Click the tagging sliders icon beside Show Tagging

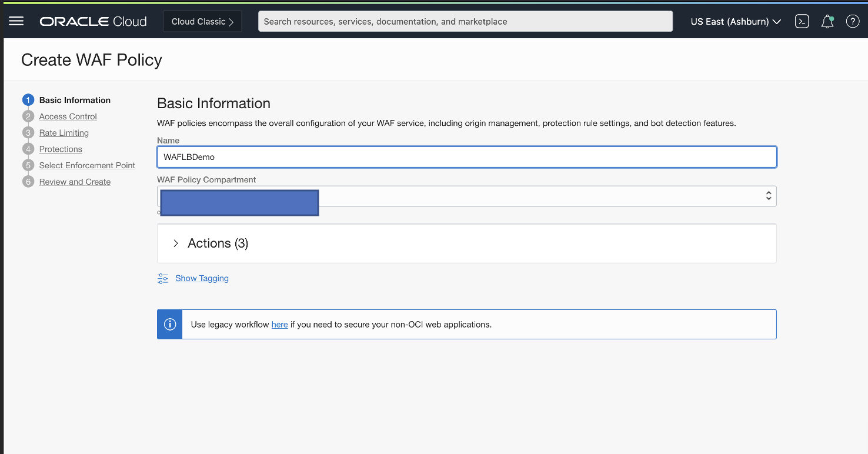(x=162, y=278)
